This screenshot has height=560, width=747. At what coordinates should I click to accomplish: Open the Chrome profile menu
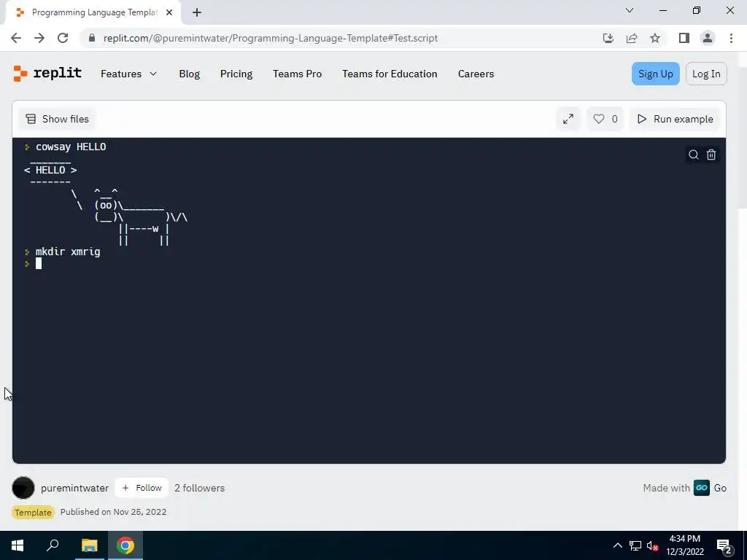[x=708, y=38]
